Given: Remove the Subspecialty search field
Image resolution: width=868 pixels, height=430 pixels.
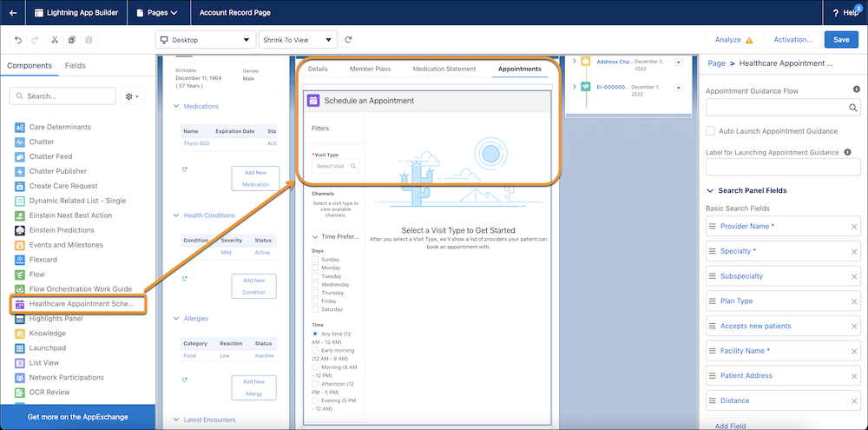Looking at the screenshot, I should coord(853,276).
